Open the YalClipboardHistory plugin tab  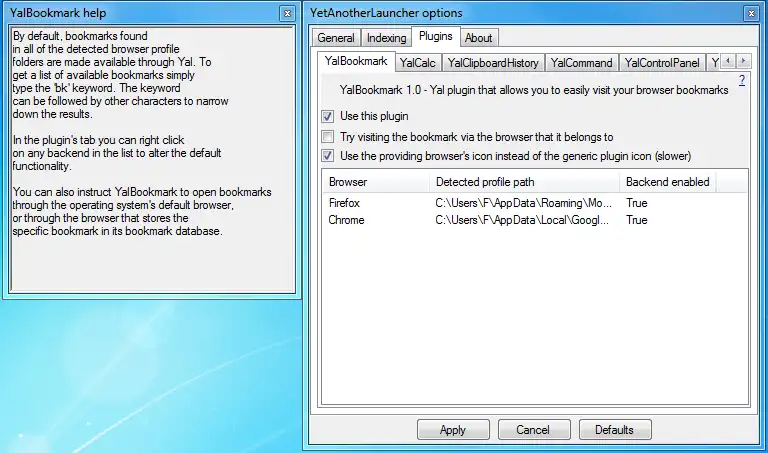tap(493, 63)
